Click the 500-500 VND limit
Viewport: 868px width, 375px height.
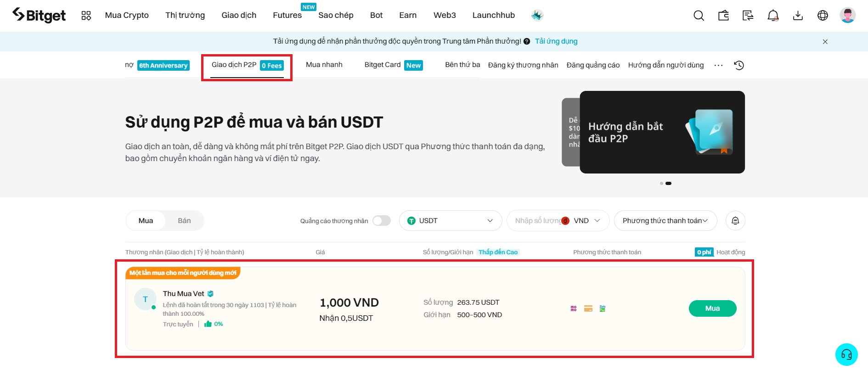479,315
